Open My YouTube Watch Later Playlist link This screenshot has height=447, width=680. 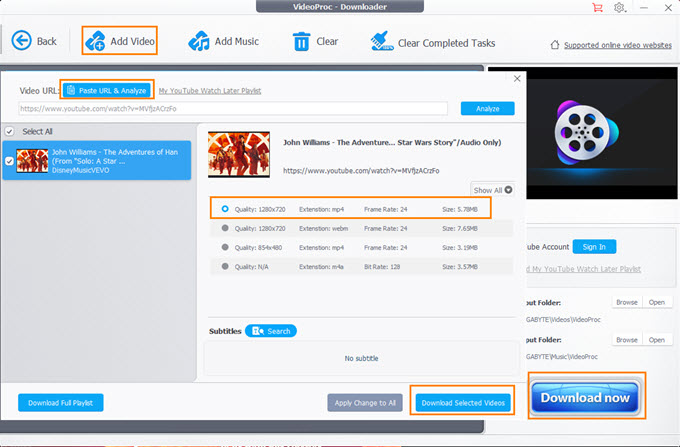[210, 91]
